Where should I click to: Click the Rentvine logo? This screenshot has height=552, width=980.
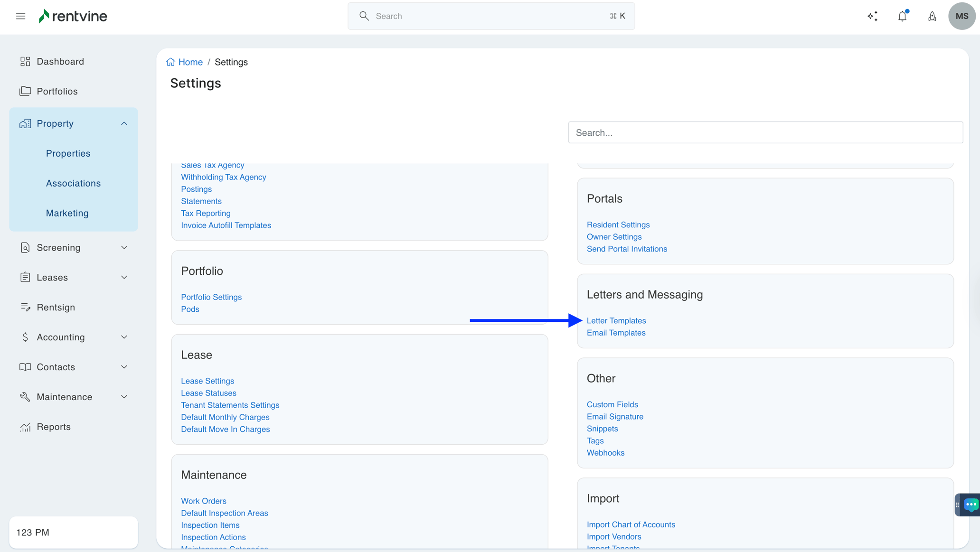73,16
